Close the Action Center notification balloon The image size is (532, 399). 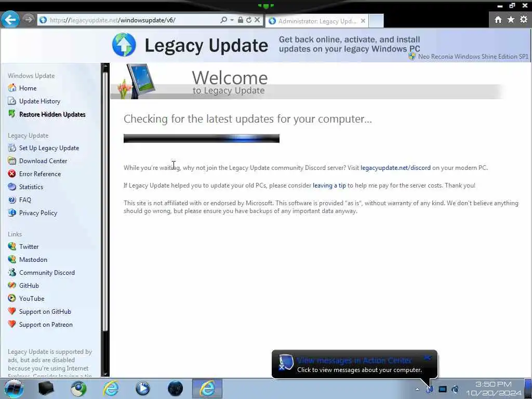(x=428, y=357)
